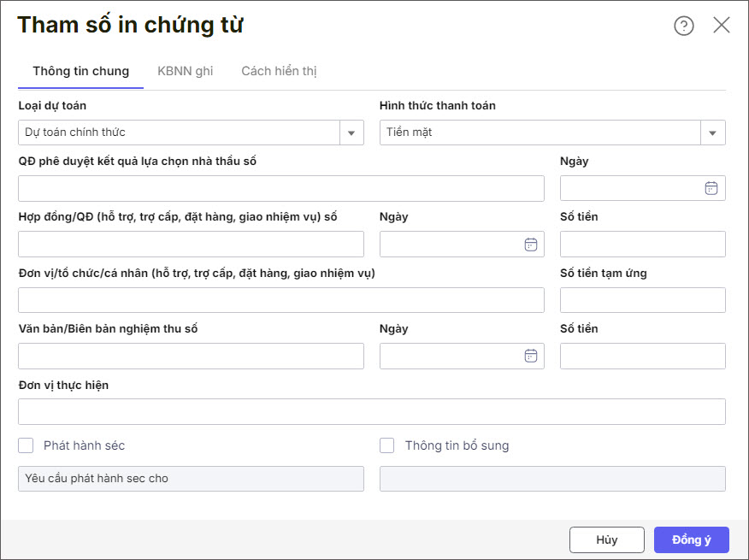Tick the Thông tin bổ sung checkbox
This screenshot has height=560, width=749.
coord(387,445)
